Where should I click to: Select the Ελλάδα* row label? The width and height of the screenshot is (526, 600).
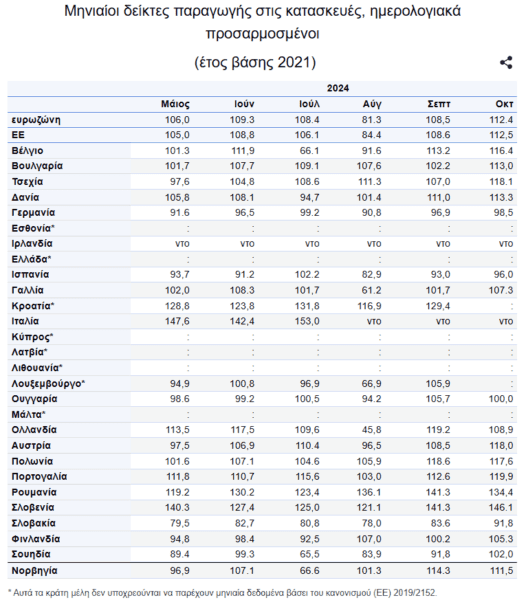(31, 259)
